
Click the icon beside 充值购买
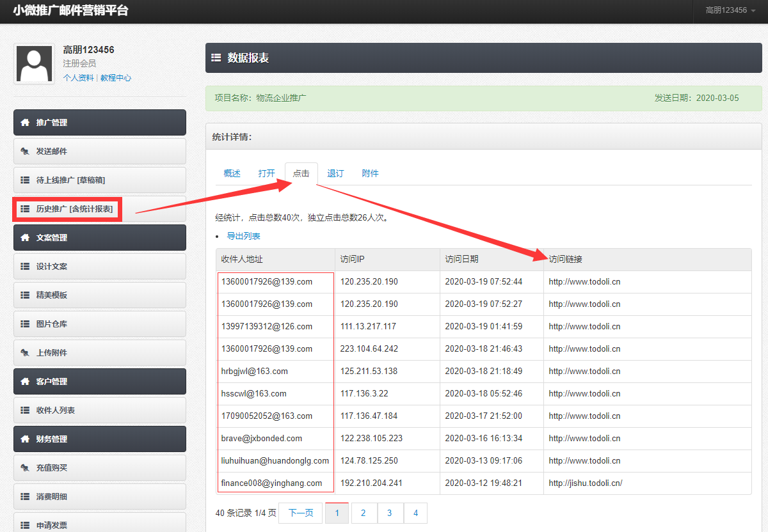tap(25, 468)
